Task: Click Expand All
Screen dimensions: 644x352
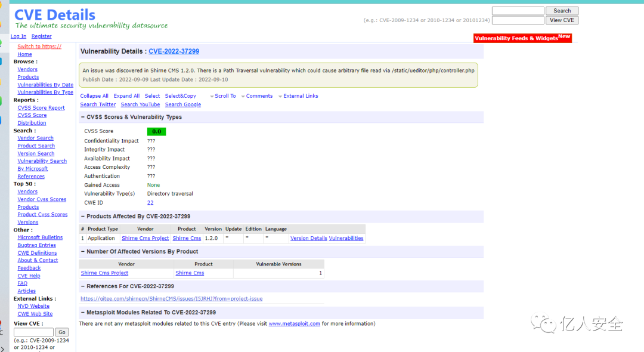Action: click(126, 96)
